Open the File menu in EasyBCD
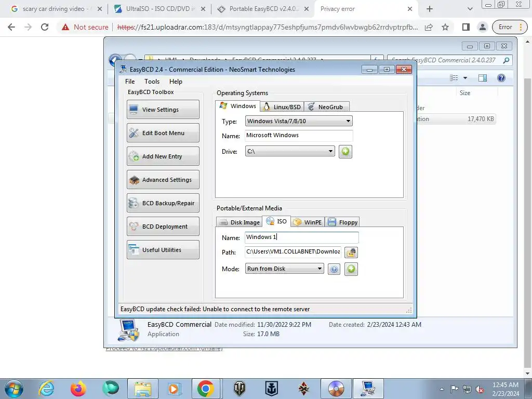Image resolution: width=532 pixels, height=399 pixels. tap(129, 82)
